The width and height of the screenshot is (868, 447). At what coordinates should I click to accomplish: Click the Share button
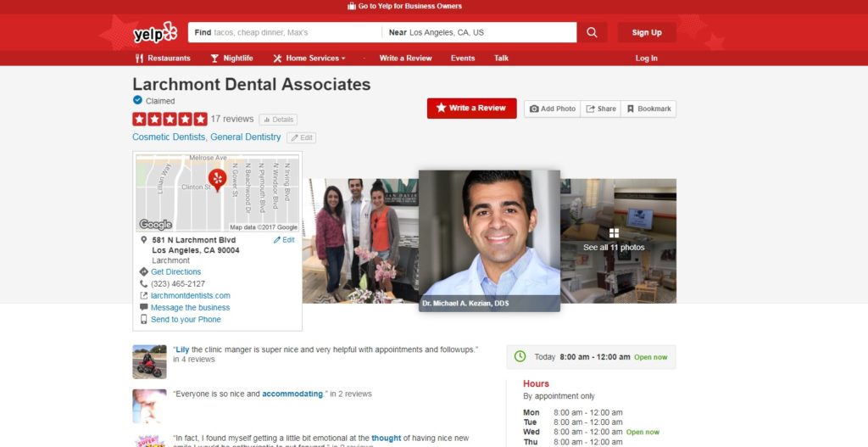[601, 109]
